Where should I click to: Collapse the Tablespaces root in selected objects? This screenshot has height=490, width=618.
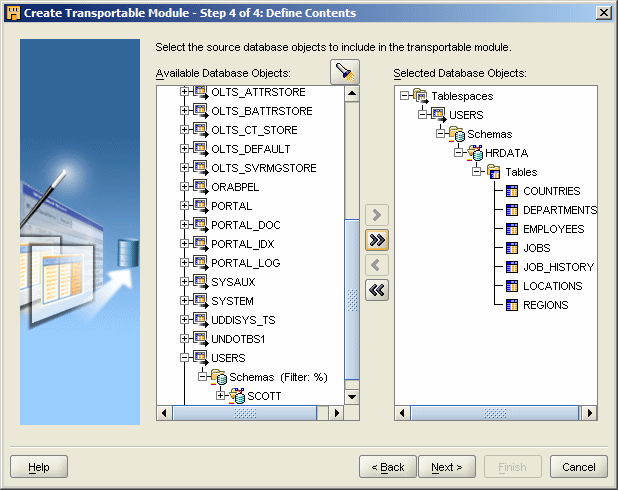point(404,96)
